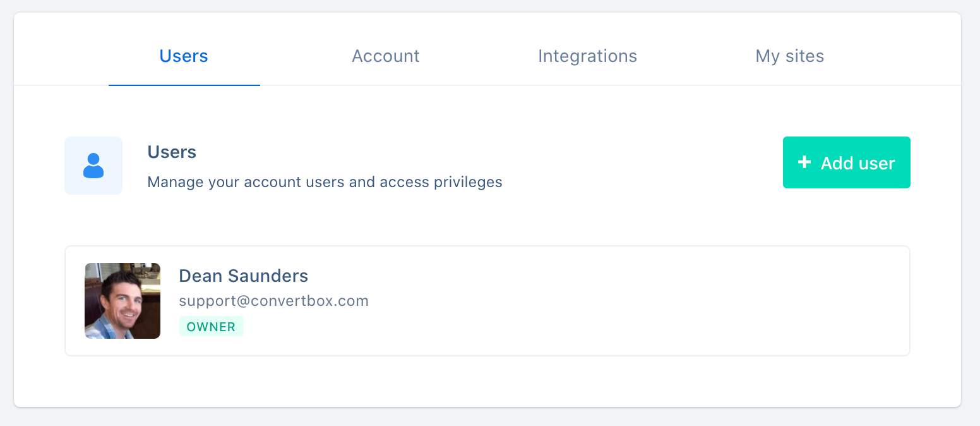
Task: Open Dean Saunders' profile photo
Action: [122, 301]
